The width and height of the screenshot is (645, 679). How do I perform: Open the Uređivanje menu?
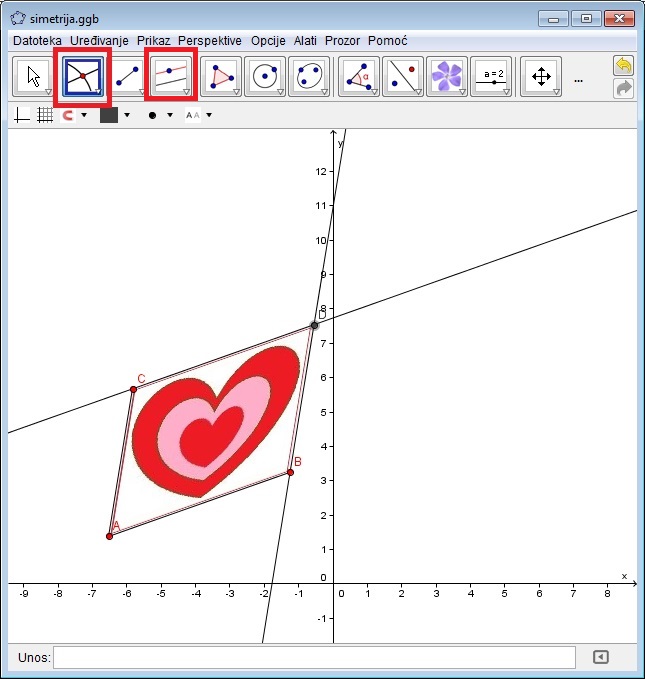(99, 41)
